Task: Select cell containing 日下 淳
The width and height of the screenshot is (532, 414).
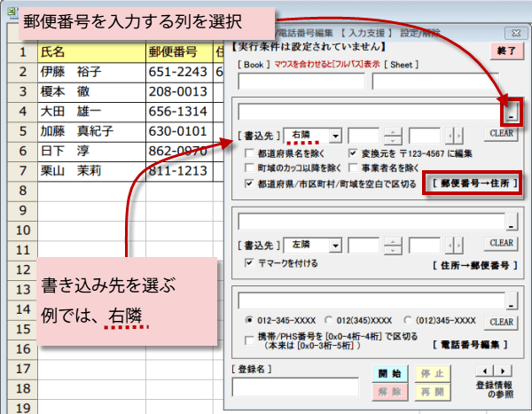Action: (91, 152)
